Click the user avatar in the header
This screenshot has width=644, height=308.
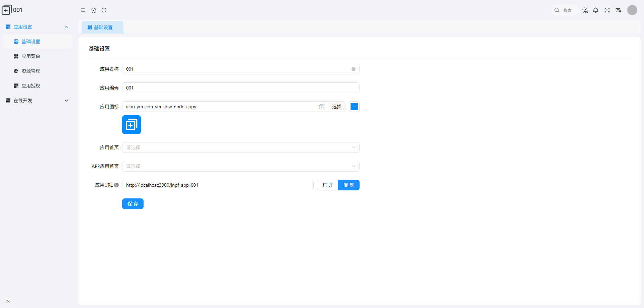[632, 10]
